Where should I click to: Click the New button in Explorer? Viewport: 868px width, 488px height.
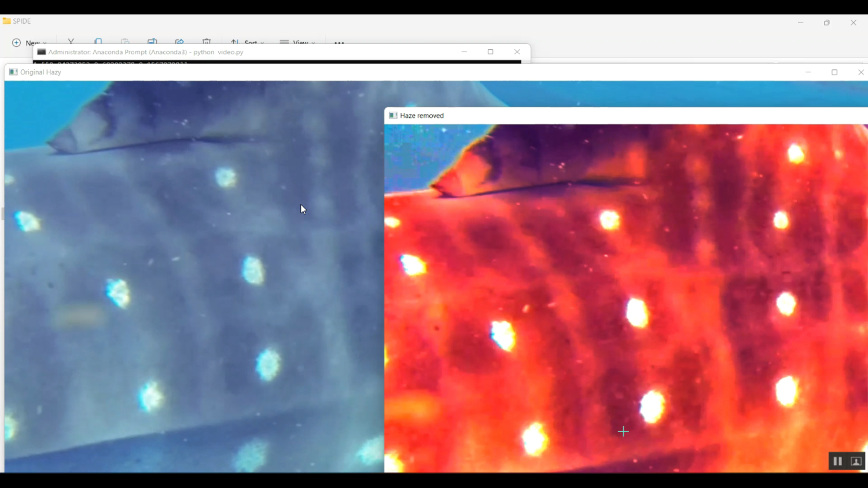(28, 43)
